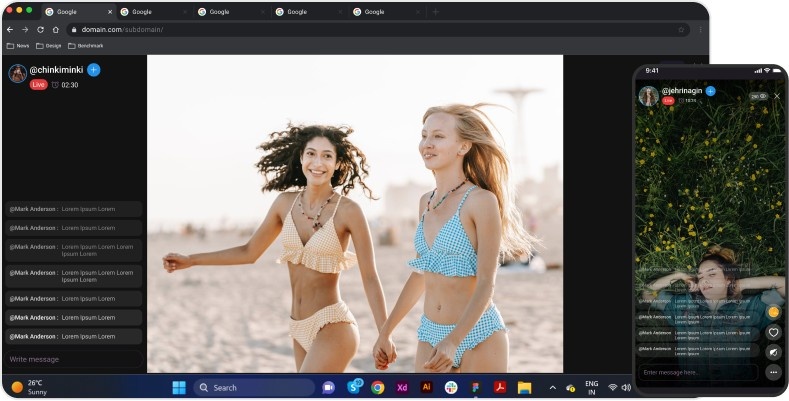Reload the page with the refresh icon
This screenshot has height=401, width=789.
point(40,30)
